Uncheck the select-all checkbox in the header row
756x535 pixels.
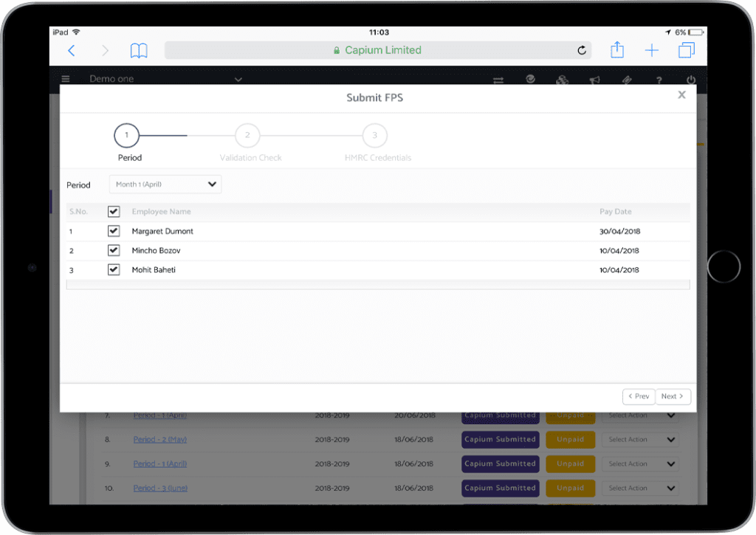pyautogui.click(x=113, y=211)
